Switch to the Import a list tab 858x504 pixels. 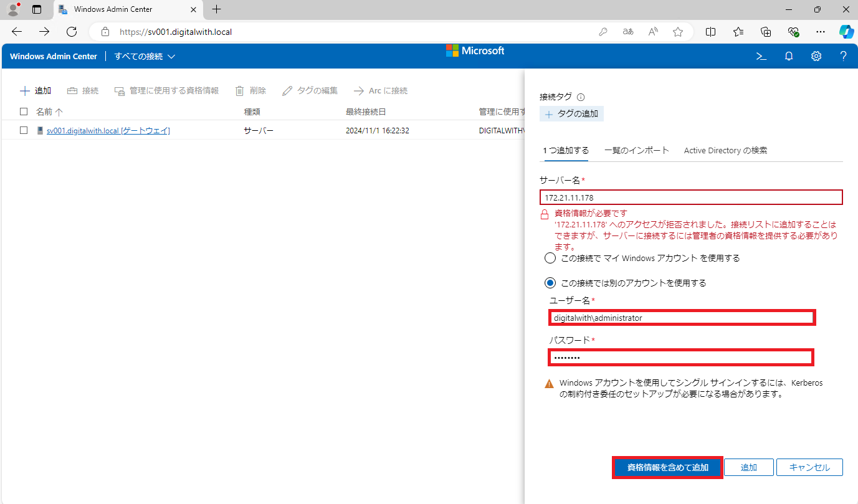point(637,150)
